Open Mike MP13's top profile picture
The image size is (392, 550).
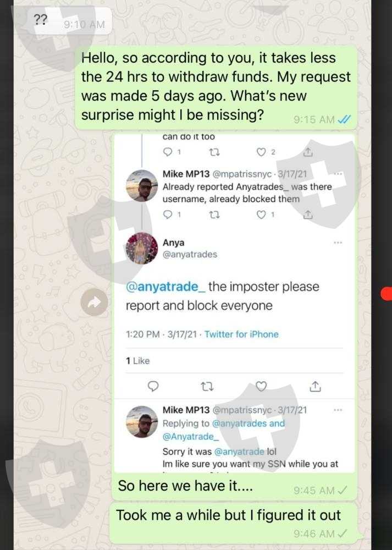pyautogui.click(x=142, y=185)
